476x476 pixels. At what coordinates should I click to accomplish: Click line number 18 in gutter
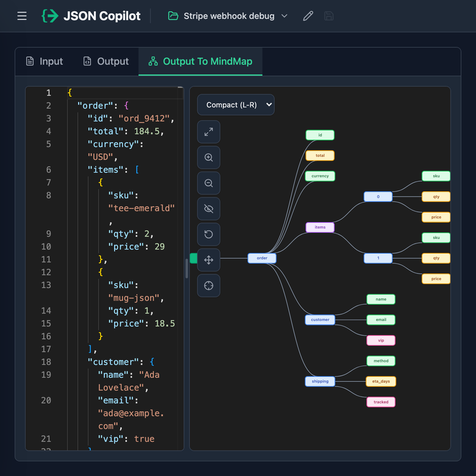pyautogui.click(x=46, y=362)
